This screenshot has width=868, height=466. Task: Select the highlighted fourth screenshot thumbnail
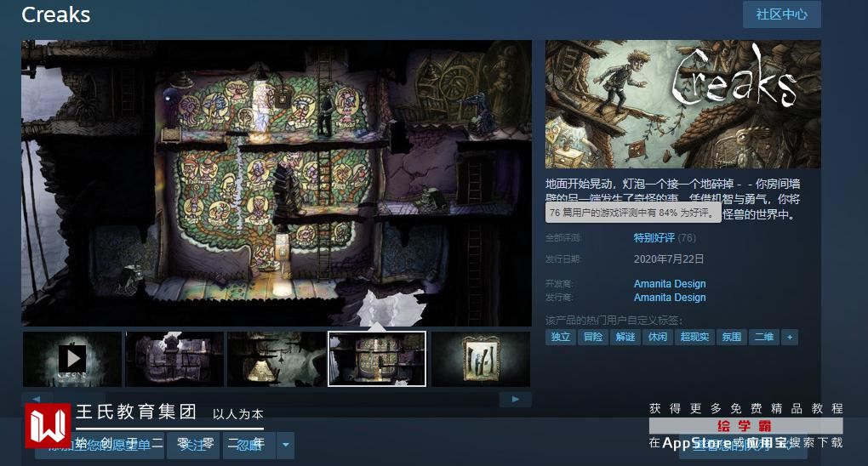point(377,359)
